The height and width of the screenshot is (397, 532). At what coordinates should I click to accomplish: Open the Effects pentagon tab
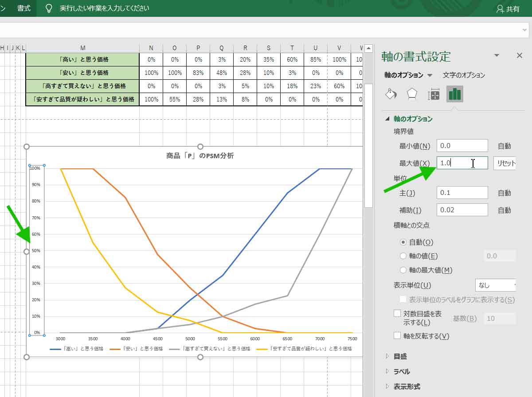click(x=412, y=94)
